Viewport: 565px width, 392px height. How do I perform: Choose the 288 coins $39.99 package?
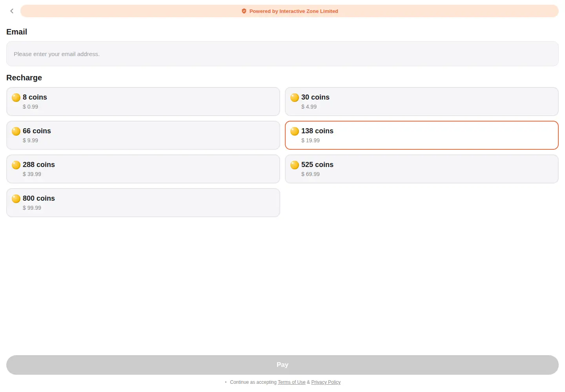pos(143,169)
